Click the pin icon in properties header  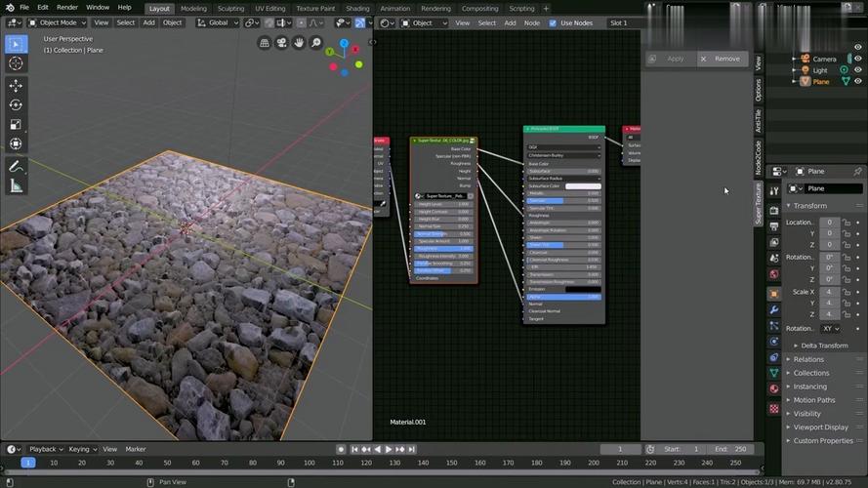point(857,172)
